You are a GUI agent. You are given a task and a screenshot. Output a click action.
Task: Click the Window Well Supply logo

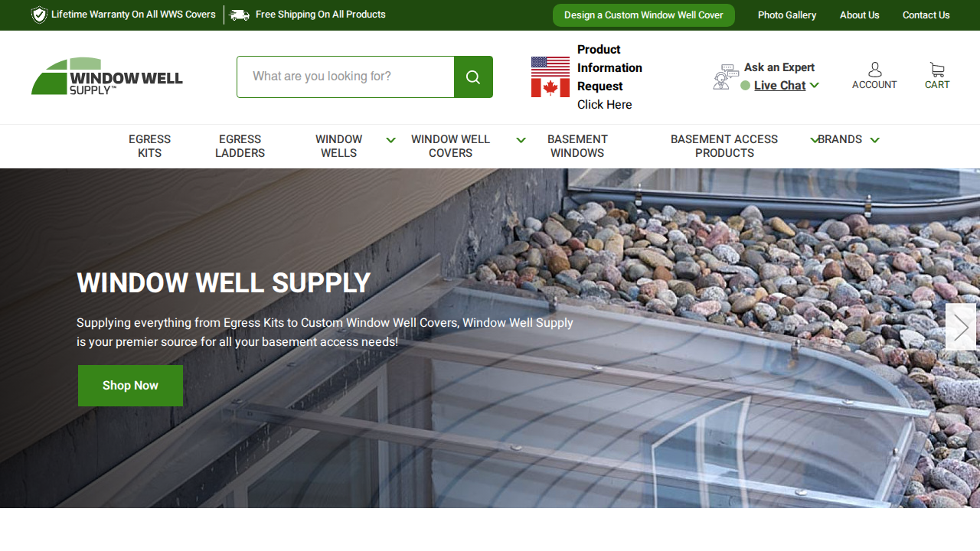click(x=107, y=77)
